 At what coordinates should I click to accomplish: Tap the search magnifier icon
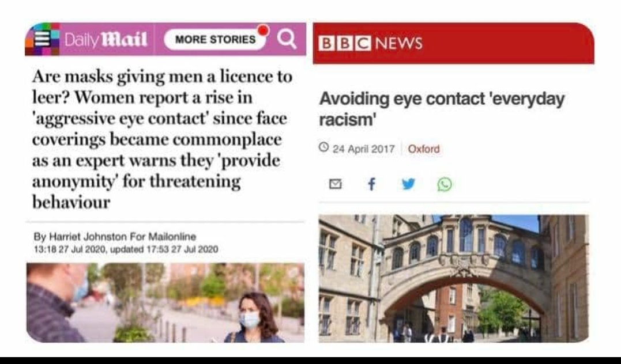287,39
